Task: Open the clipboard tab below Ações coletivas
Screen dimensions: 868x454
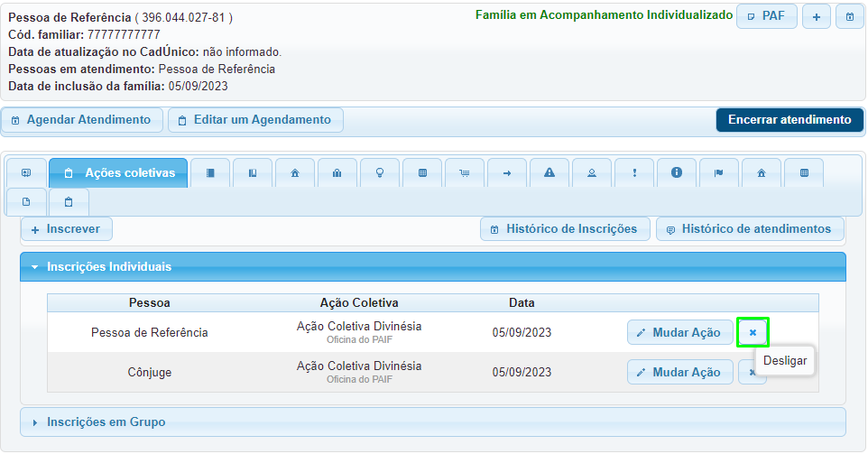Action: click(69, 202)
